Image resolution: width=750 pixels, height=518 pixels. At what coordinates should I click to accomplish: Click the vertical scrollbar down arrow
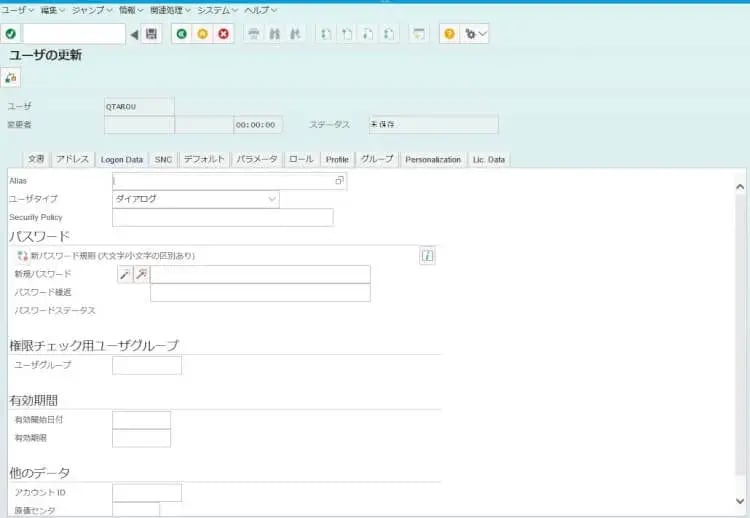[x=740, y=500]
